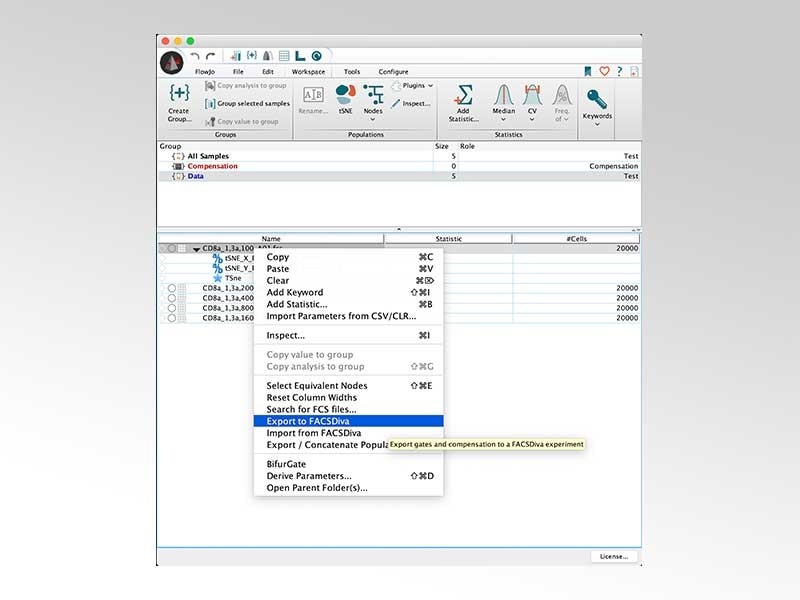This screenshot has width=800, height=600.
Task: Toggle the circle for CD8a_1,3a,160 sample
Action: click(x=172, y=318)
